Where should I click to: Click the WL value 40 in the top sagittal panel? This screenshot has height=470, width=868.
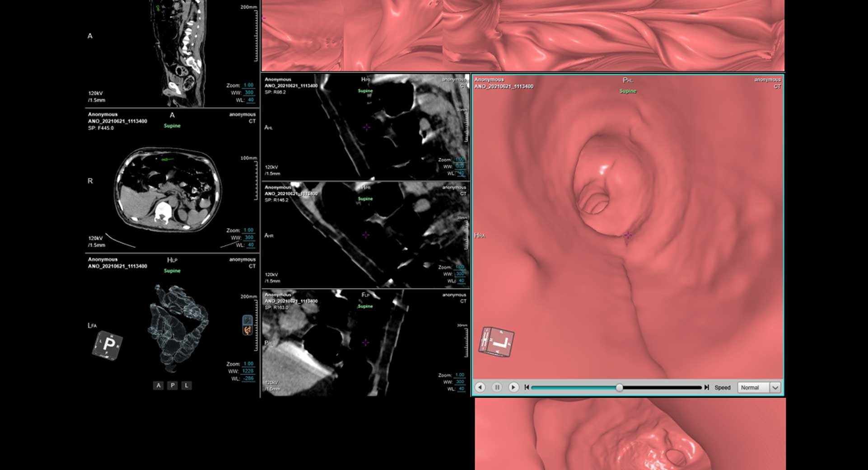(x=251, y=100)
